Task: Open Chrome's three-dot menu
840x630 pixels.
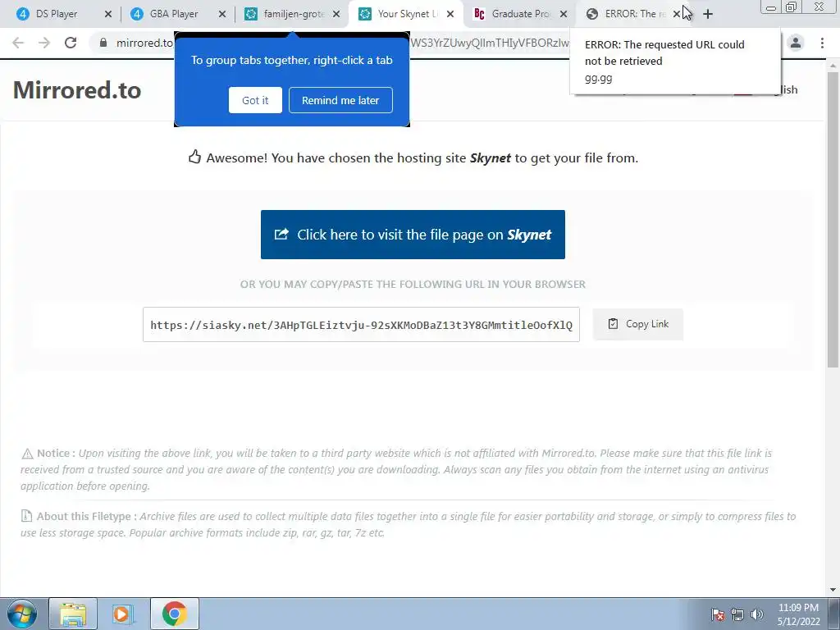Action: 822,43
